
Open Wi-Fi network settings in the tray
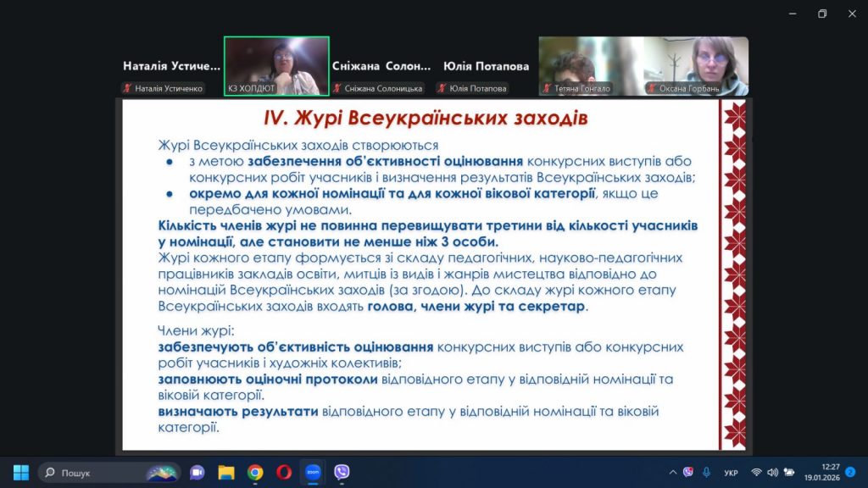(x=756, y=472)
